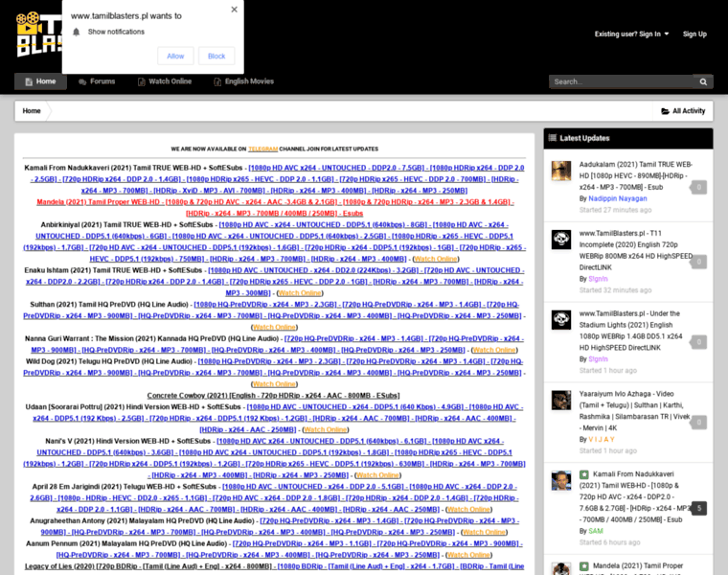
Task: Open Watch Online link for April 28 Em Jarigindi
Action: tap(468, 510)
